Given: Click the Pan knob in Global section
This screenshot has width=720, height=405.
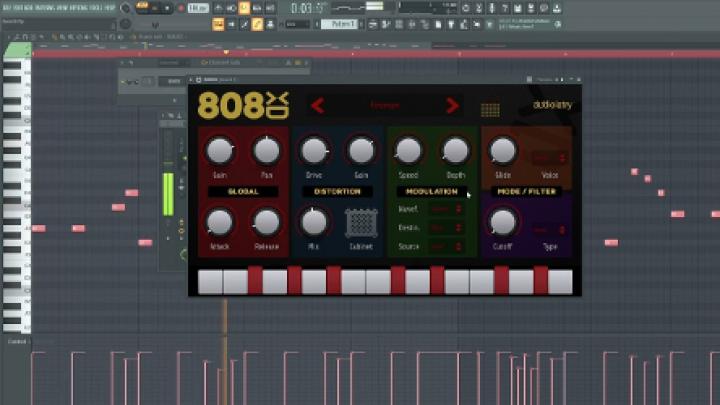Looking at the screenshot, I should pyautogui.click(x=267, y=151).
